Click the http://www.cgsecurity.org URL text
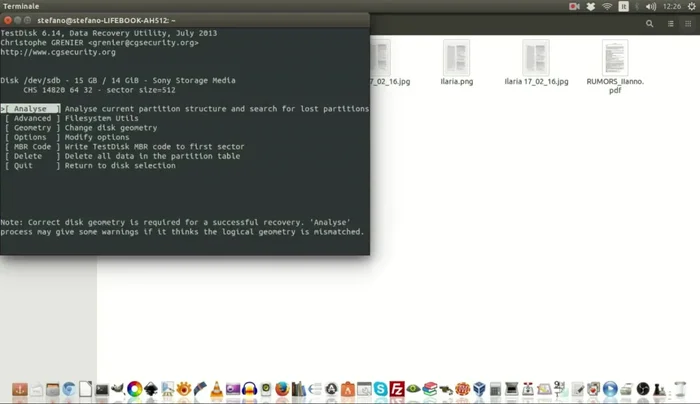700x404 pixels. coord(58,52)
